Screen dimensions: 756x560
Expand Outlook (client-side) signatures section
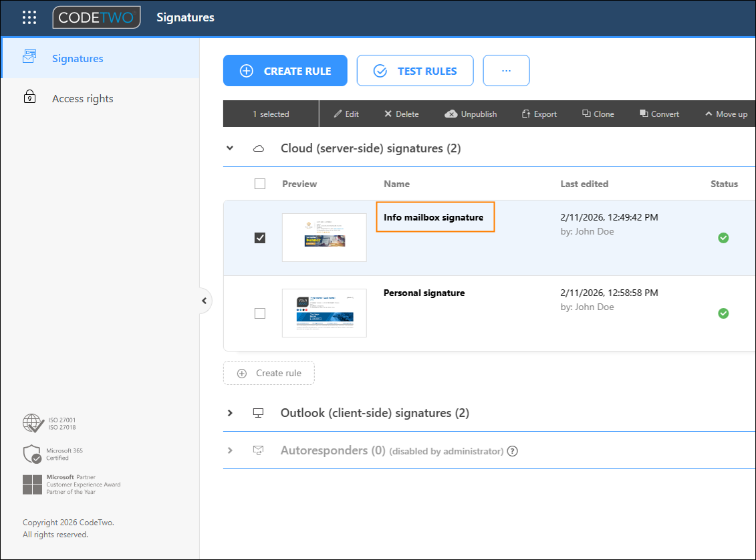[230, 413]
